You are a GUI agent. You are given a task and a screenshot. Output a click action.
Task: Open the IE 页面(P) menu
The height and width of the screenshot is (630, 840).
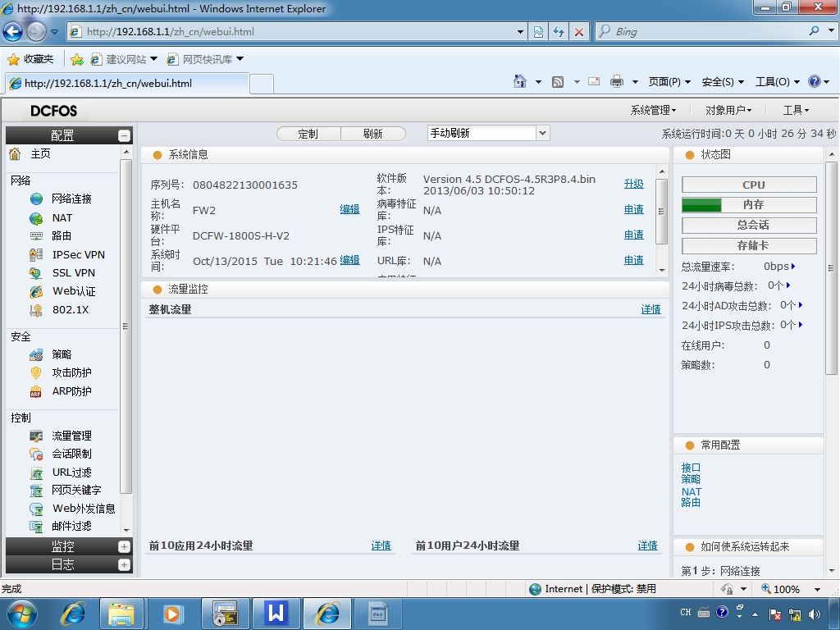pyautogui.click(x=669, y=82)
